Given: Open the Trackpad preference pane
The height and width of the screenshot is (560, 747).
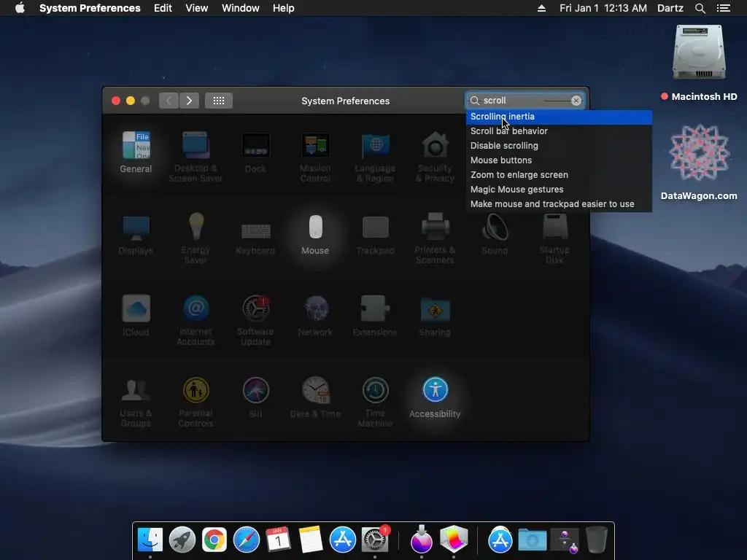Looking at the screenshot, I should pos(375,234).
